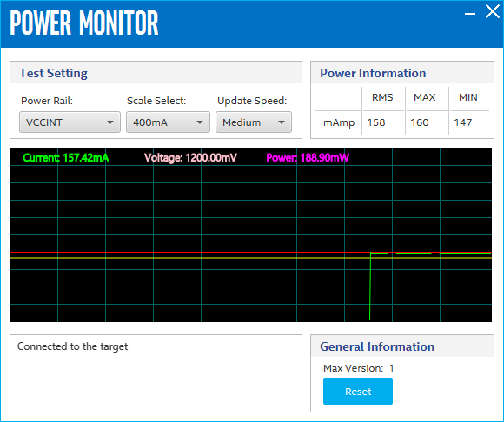Viewport: 504px width, 422px height.
Task: Close the Power Monitor window
Action: (x=492, y=12)
